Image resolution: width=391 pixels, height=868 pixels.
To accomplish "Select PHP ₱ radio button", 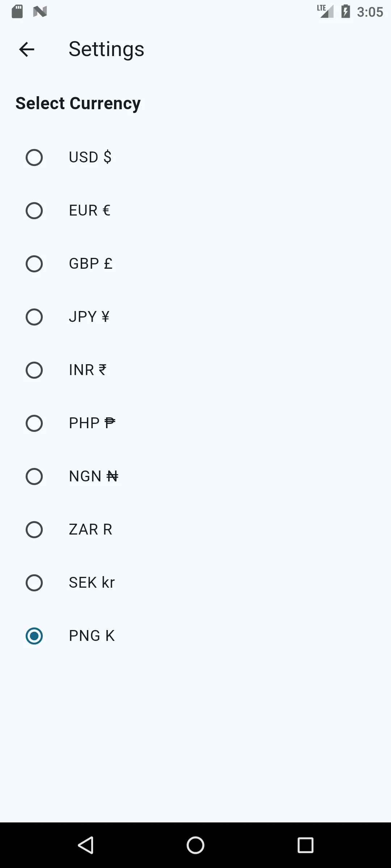I will [34, 423].
